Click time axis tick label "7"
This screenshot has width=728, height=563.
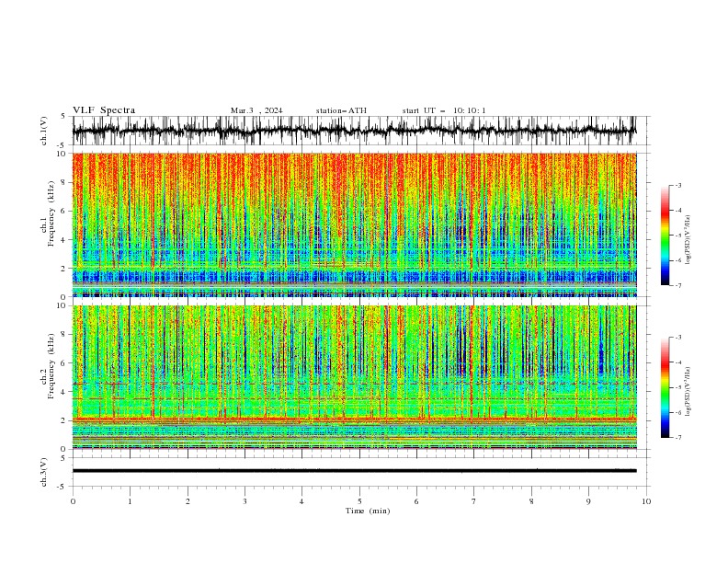point(474,501)
